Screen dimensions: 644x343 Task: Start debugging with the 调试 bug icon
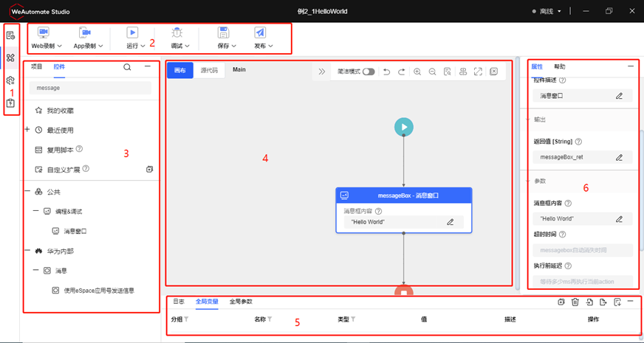177,32
